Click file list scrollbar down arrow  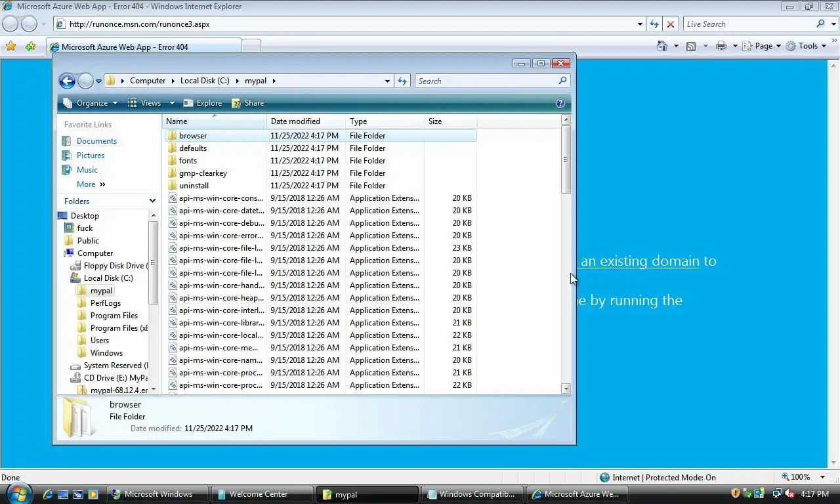(x=566, y=389)
